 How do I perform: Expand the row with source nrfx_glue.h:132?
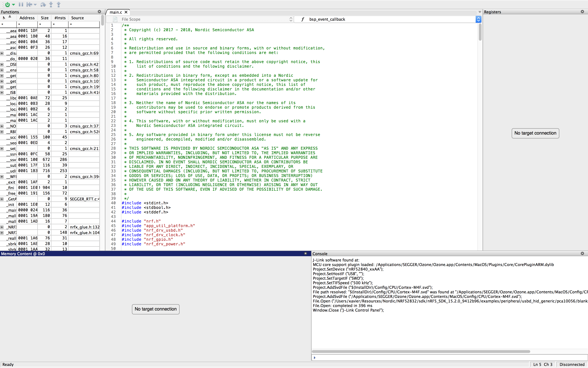click(x=2, y=227)
